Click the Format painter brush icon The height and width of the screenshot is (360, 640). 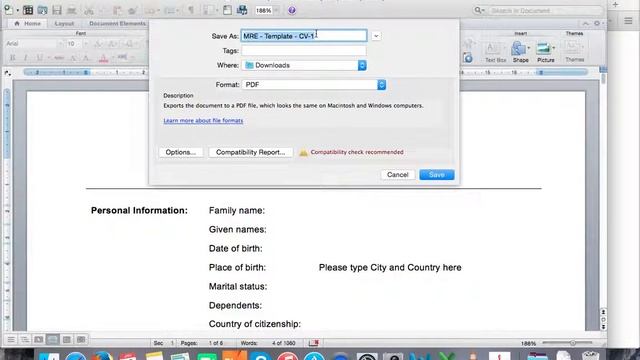click(132, 10)
